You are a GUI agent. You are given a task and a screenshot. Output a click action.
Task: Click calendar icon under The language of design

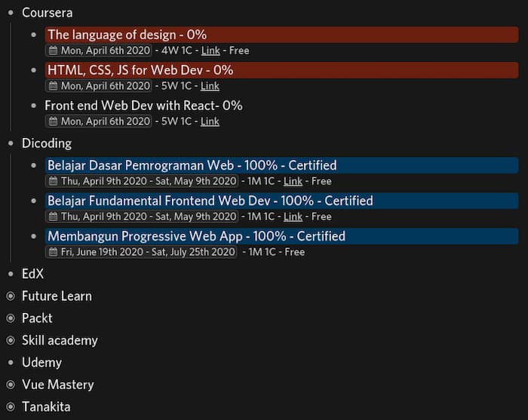(53, 51)
